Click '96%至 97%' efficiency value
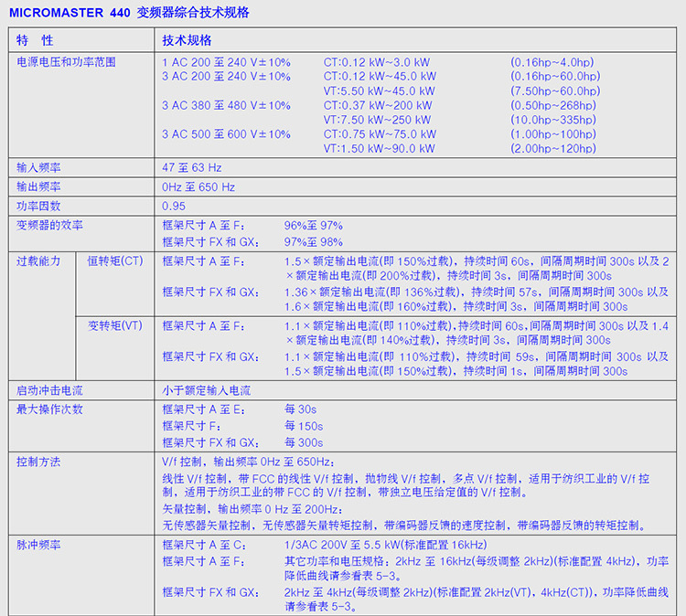Screen dimensions: 686x616 click(313, 226)
